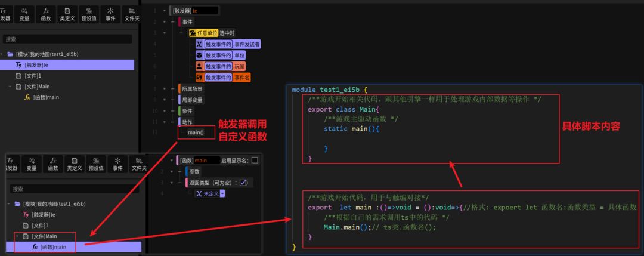Viewport: 644px width, 256px height.
Task: Click the 文件夹 toolbar icon at top
Action: pyautogui.click(x=131, y=14)
